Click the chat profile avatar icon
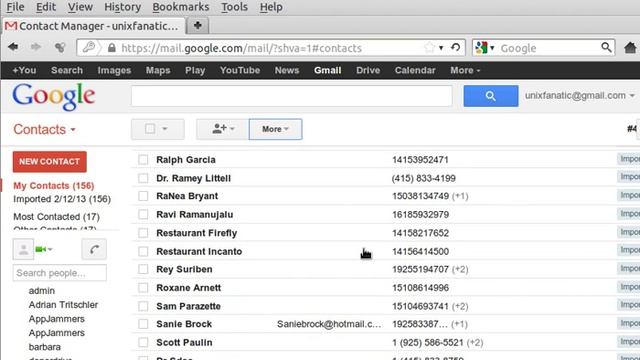 pos(23,249)
